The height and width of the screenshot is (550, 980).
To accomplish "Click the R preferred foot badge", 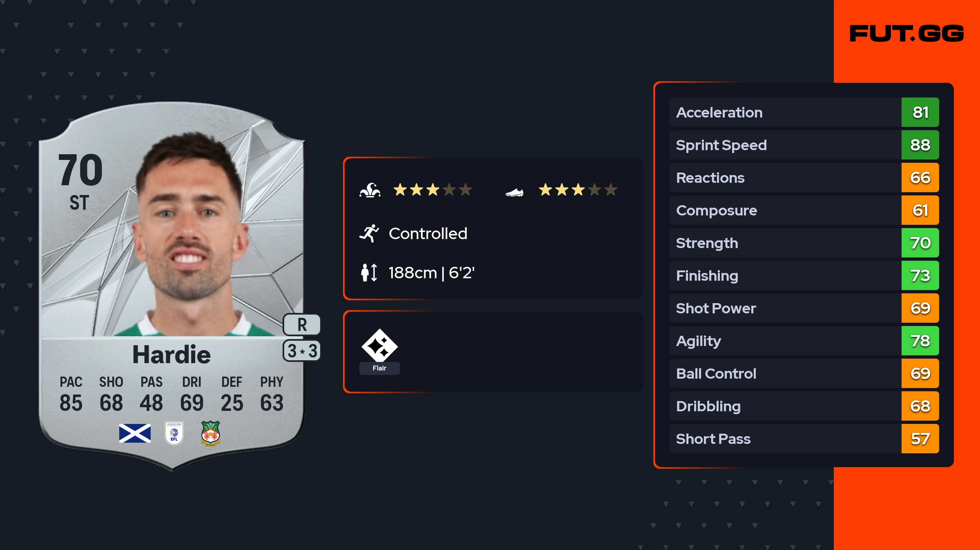I will (302, 325).
